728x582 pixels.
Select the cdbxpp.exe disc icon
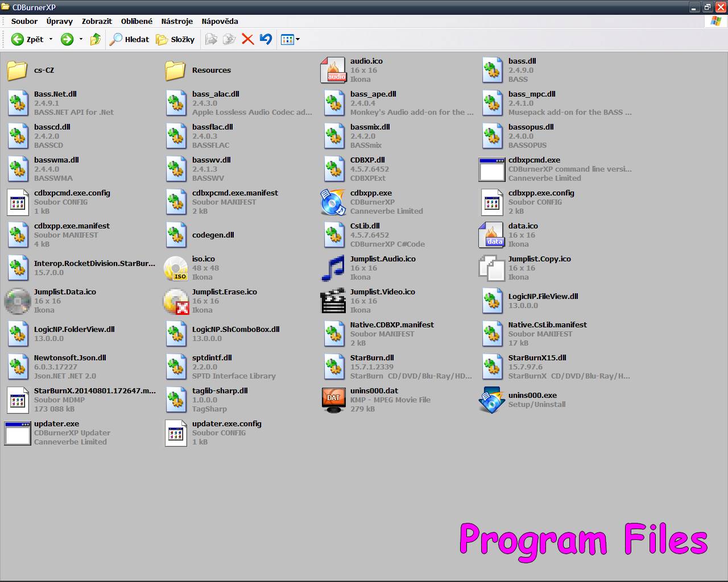point(333,202)
